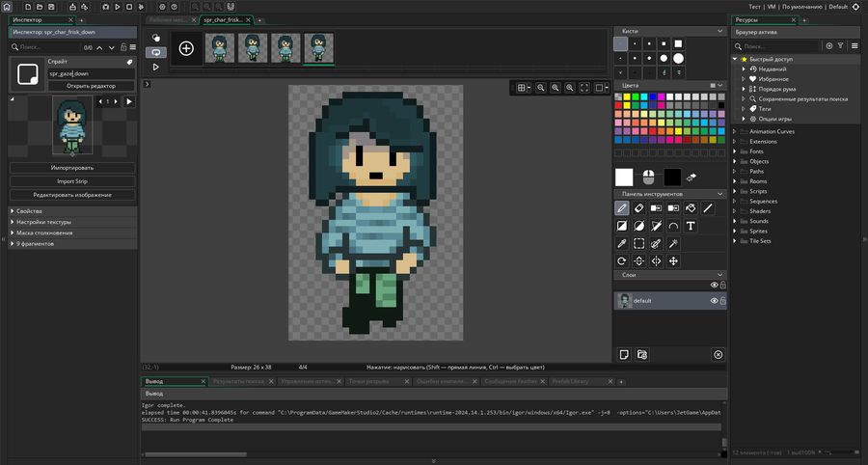The image size is (868, 465).
Task: Toggle visibility of the default layer
Action: [x=714, y=301]
